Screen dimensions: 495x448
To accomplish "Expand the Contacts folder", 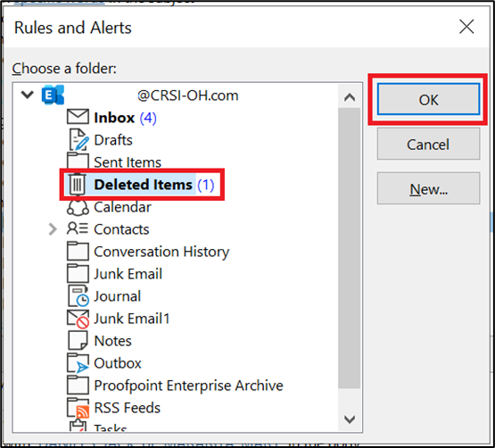I will pos(53,229).
